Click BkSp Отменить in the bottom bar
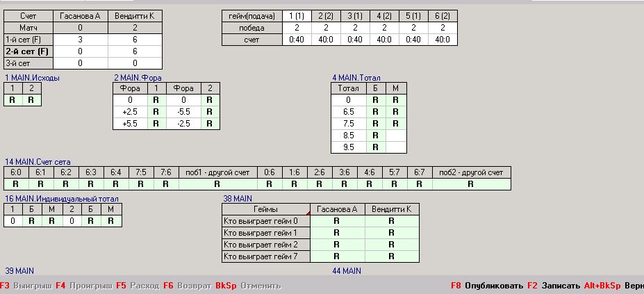Viewport: 644px width, 294px height. coord(248,286)
